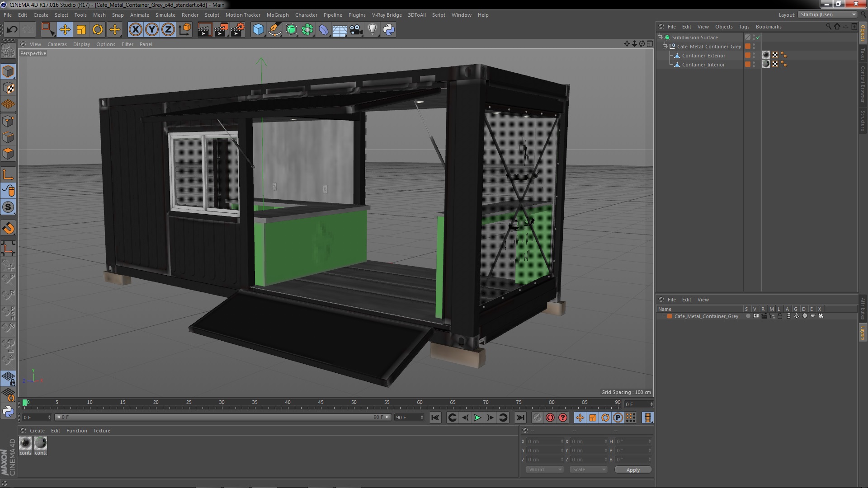Open viewport Cameras menu
The width and height of the screenshot is (868, 488).
[57, 44]
